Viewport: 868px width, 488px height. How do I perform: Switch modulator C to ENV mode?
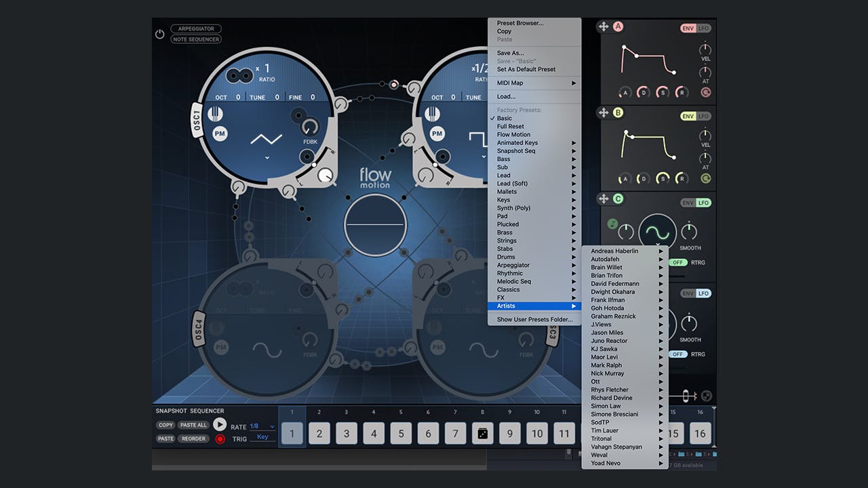coord(688,203)
